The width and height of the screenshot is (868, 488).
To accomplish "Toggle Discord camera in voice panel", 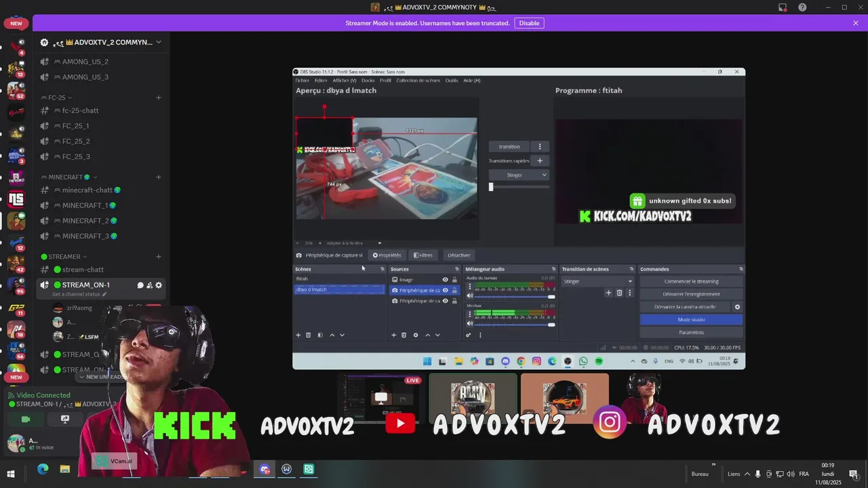I will point(26,419).
